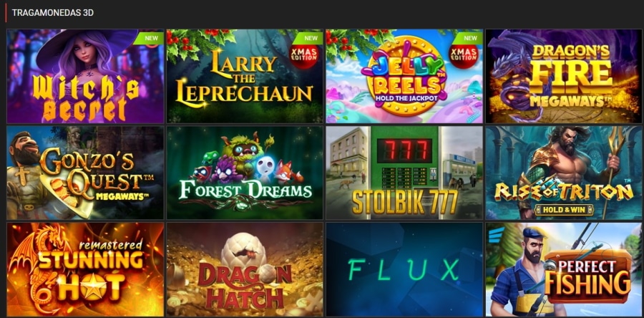Open the Dragon Hatch game tile
Viewport: 644px width, 318px height.
245,269
